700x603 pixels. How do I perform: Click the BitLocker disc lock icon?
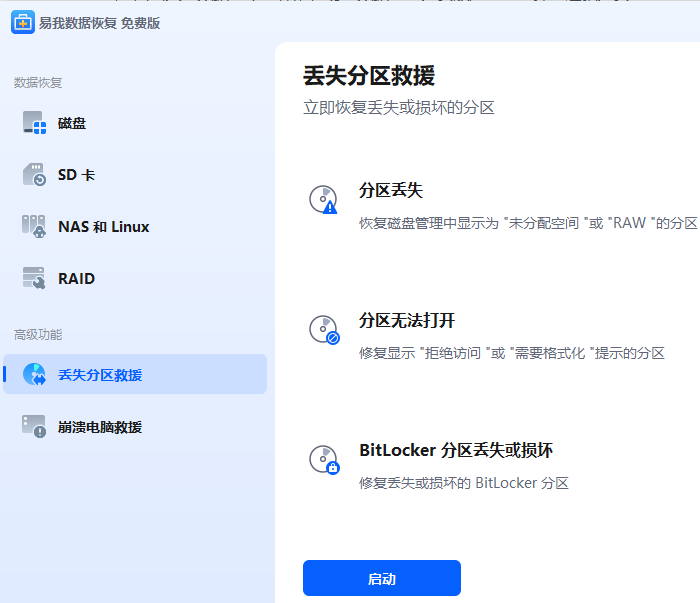coord(324,460)
